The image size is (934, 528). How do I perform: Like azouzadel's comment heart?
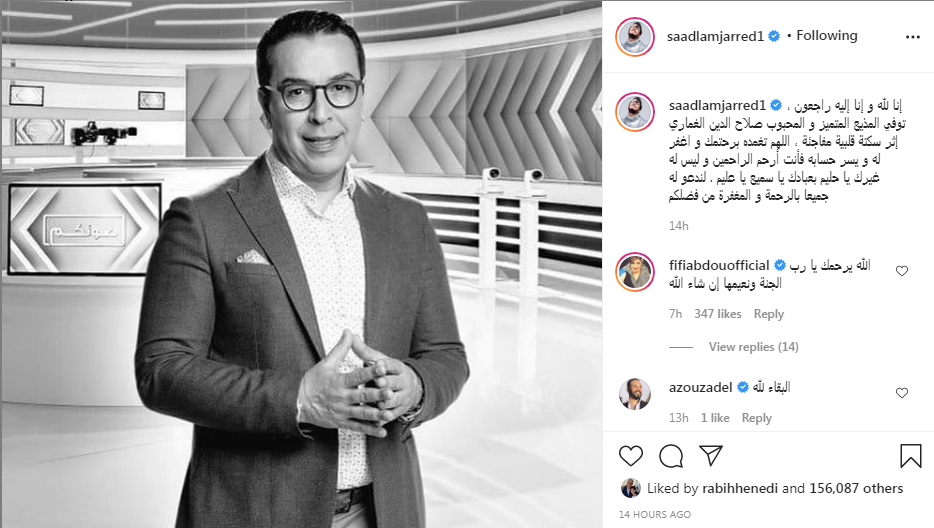click(x=902, y=393)
